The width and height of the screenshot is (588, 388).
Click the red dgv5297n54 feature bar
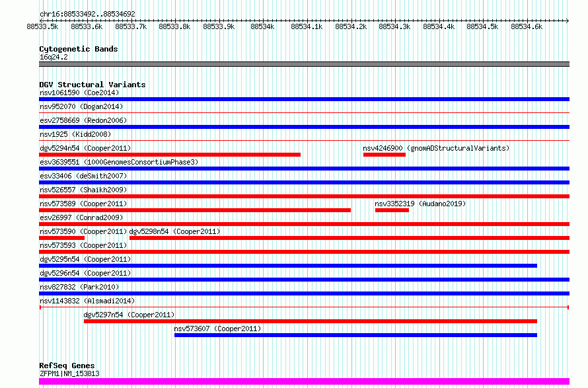311,321
